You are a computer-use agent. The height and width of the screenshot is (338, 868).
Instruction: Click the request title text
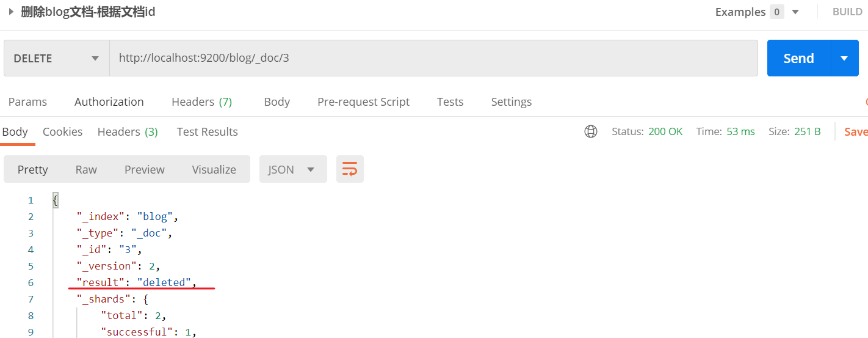point(88,12)
